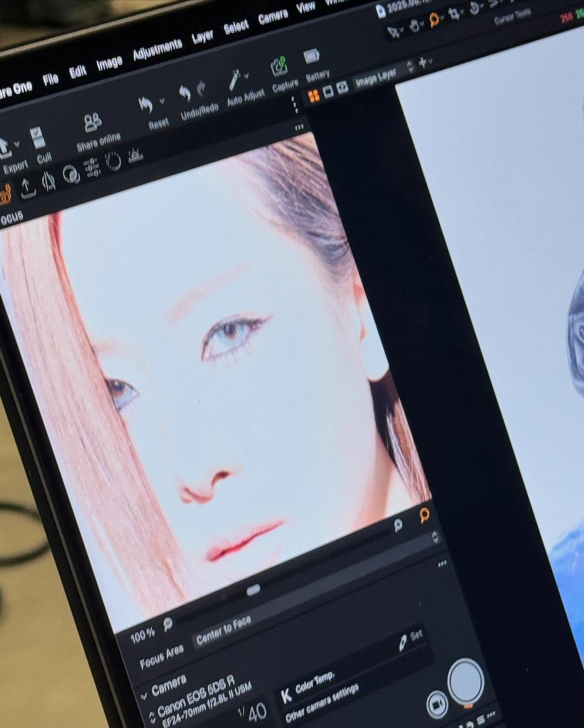Click the Set focus area button

[411, 640]
